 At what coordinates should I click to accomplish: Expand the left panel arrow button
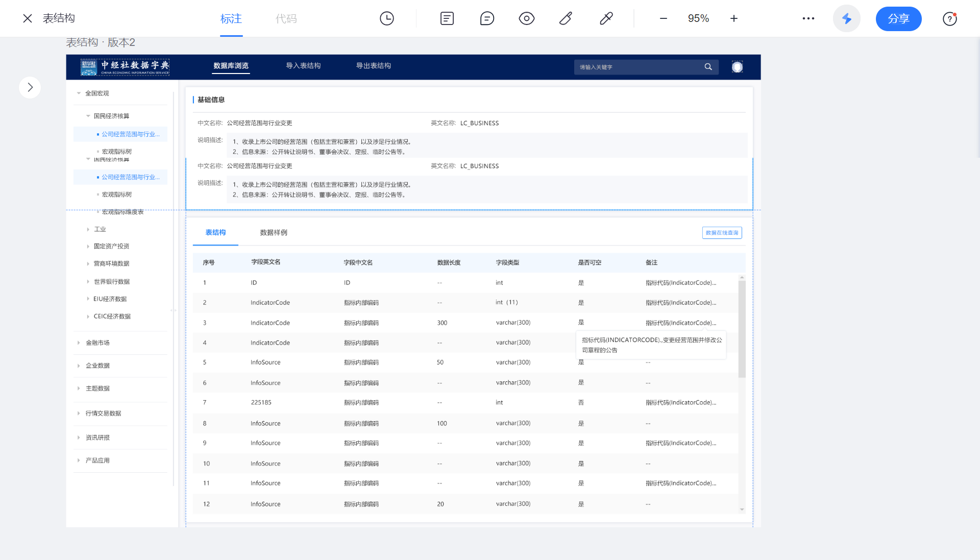30,87
